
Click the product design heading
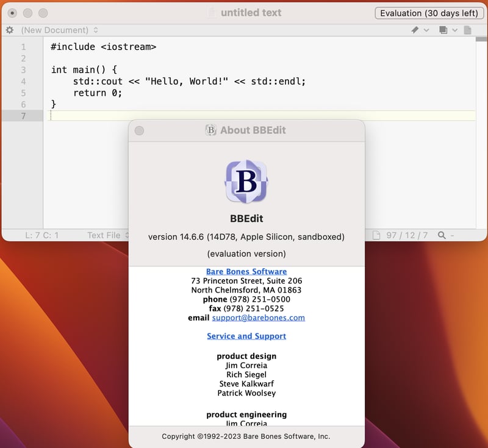pos(246,356)
